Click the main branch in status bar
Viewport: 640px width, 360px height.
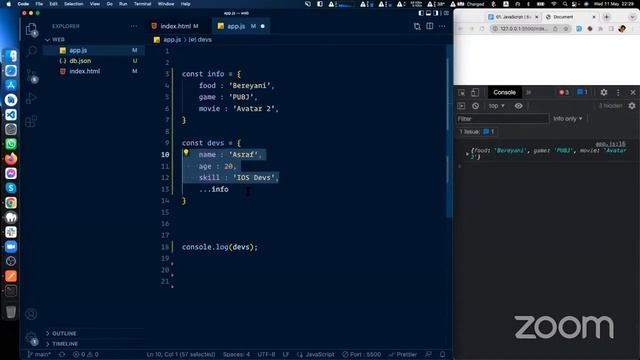(x=40, y=354)
